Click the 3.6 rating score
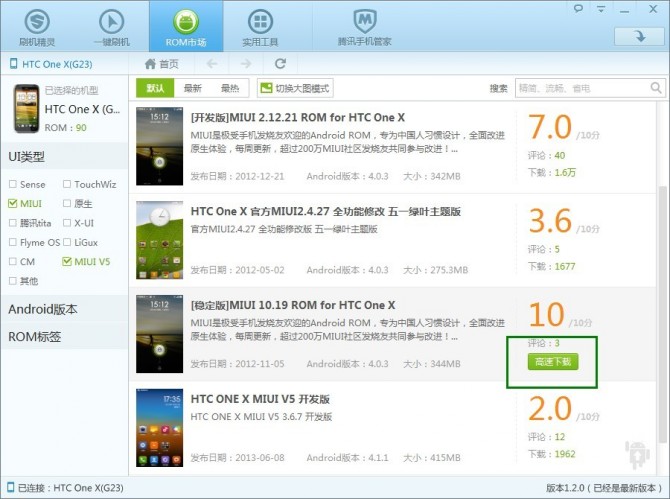Viewport: 670px width, 499px height. tap(550, 221)
